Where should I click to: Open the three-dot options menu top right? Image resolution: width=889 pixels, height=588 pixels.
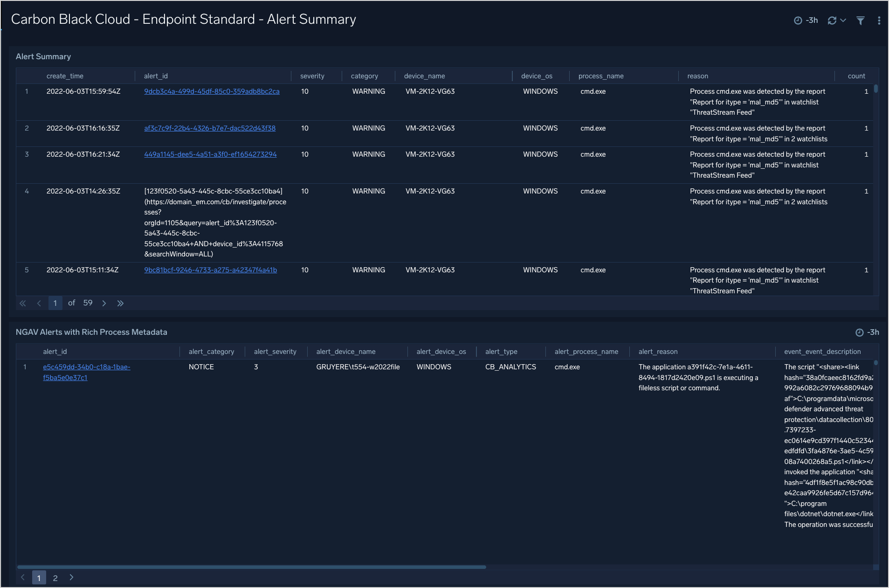point(879,20)
